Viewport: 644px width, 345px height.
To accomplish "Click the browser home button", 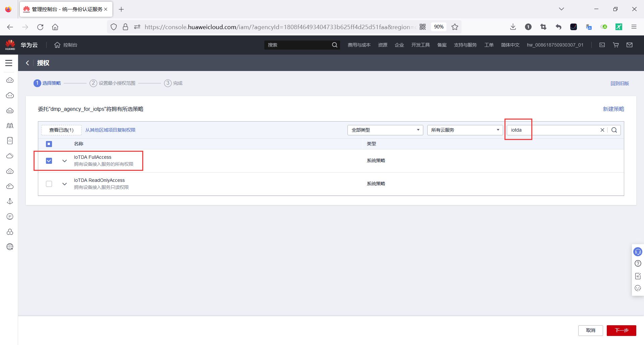I will [x=55, y=27].
